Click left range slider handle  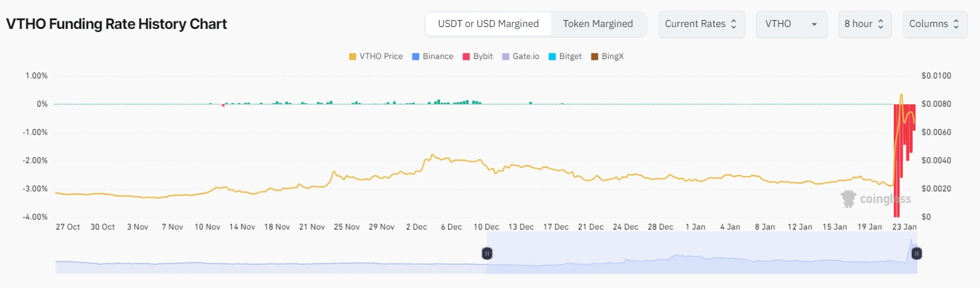[x=487, y=253]
